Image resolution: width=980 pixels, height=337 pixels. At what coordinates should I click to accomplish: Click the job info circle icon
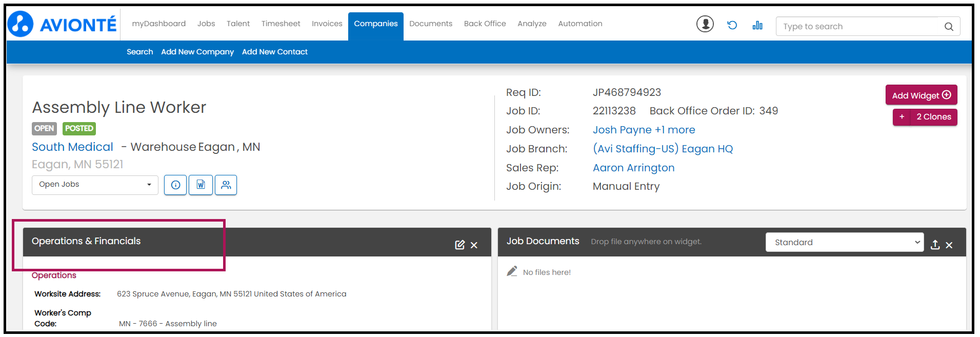pos(175,185)
